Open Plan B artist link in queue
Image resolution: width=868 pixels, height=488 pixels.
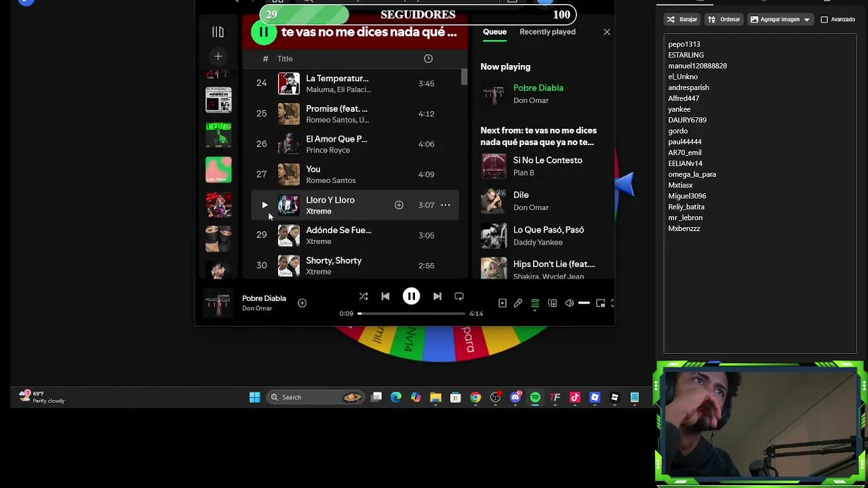524,173
